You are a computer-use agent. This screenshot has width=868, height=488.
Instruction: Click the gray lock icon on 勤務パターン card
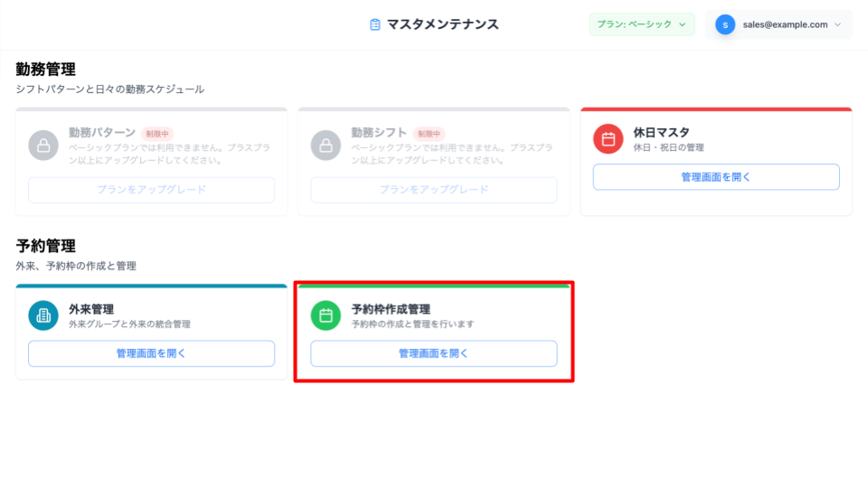click(42, 145)
